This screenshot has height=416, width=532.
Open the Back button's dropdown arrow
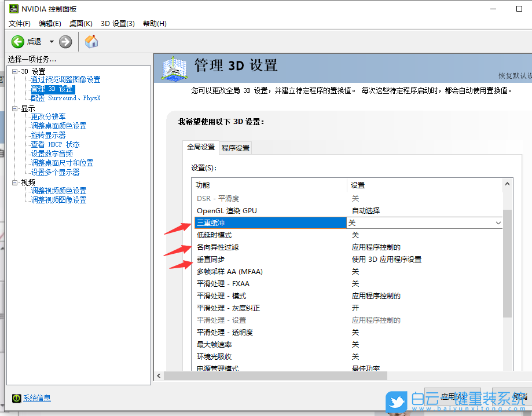click(51, 41)
